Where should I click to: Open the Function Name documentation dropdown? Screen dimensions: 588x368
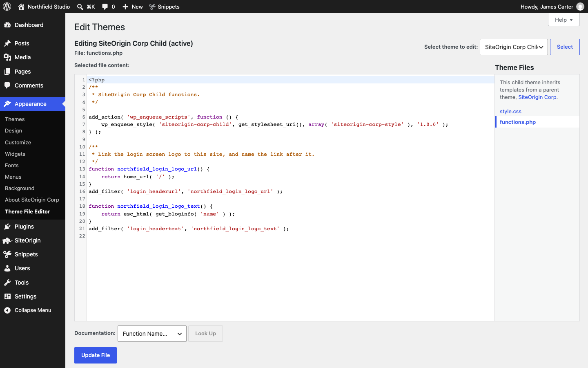click(x=152, y=334)
